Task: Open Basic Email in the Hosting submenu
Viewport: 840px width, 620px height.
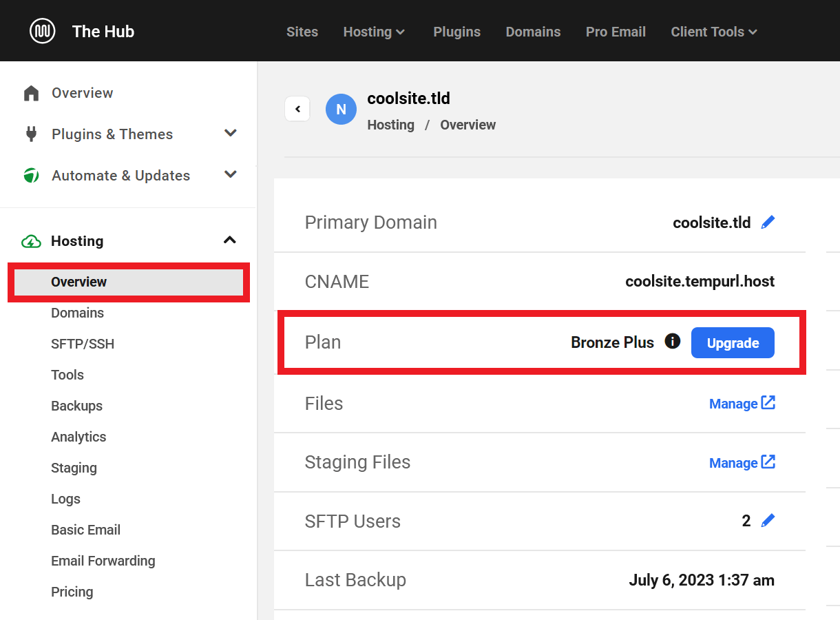Action: [x=85, y=530]
